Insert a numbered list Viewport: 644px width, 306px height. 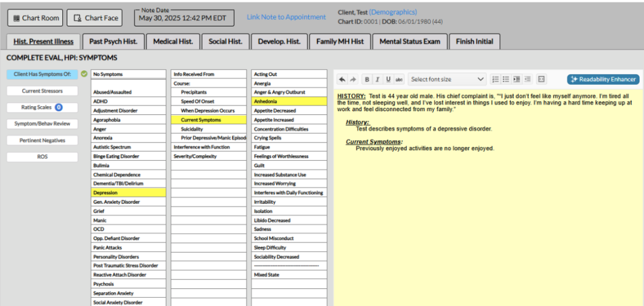496,79
